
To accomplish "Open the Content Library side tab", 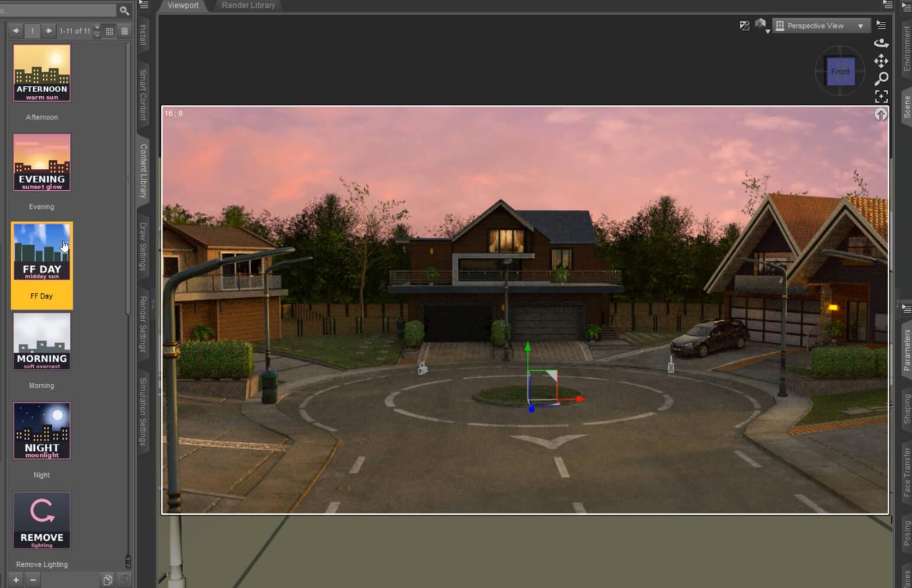I will pyautogui.click(x=143, y=171).
